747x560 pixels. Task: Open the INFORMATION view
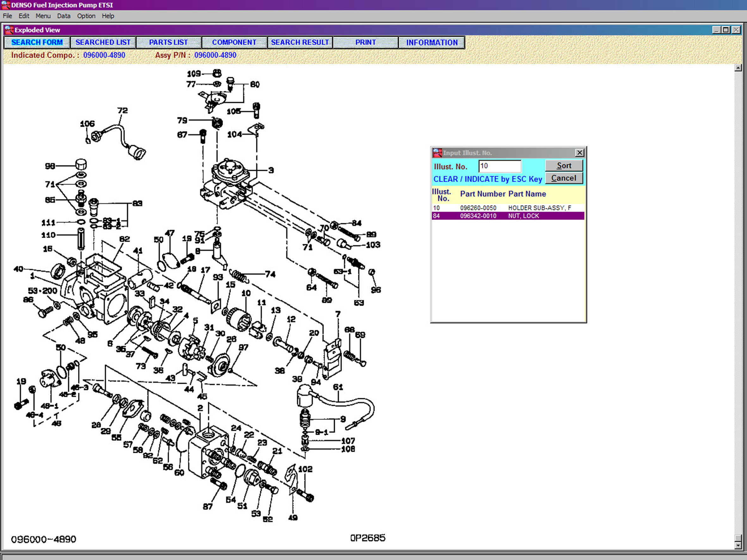click(x=432, y=43)
